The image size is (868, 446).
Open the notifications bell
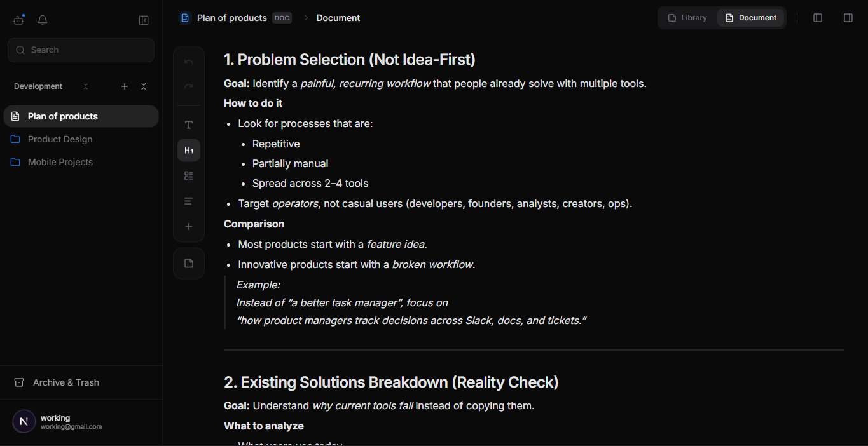coord(42,20)
